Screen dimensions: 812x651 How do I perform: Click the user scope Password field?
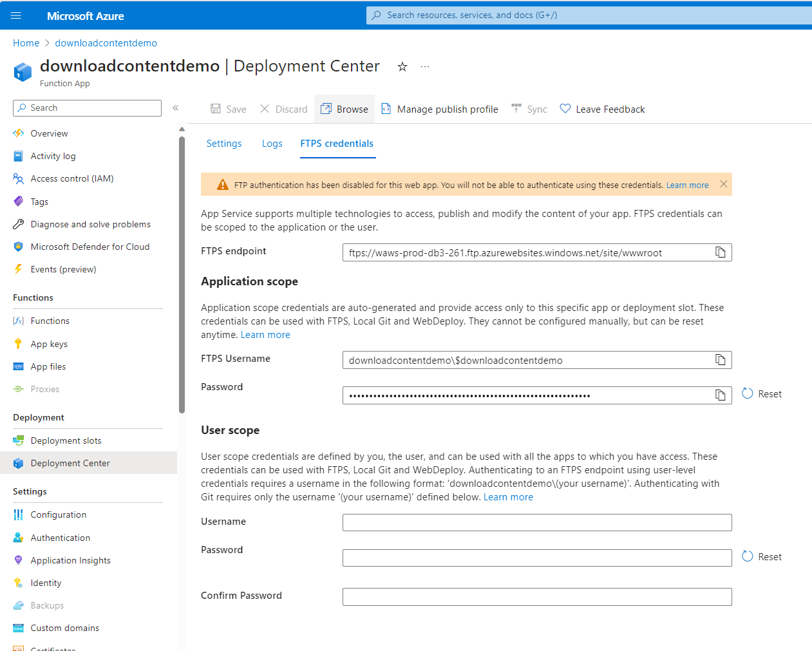(x=537, y=558)
